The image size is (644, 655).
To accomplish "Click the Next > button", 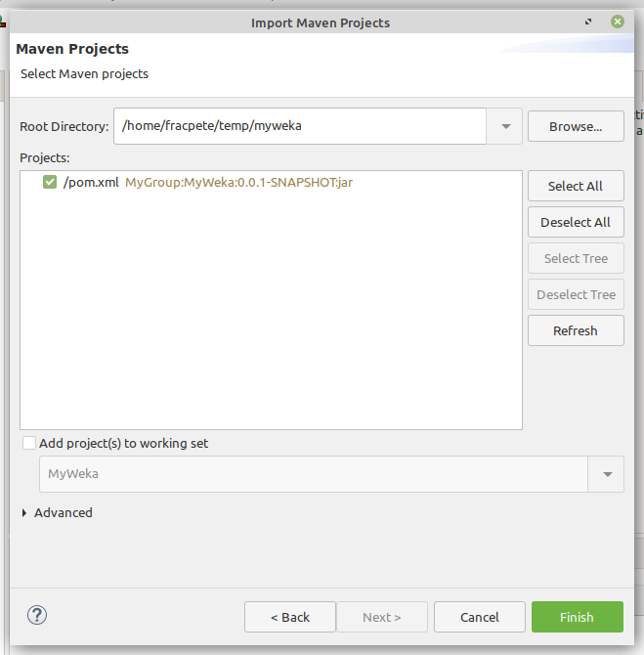I will coord(382,617).
